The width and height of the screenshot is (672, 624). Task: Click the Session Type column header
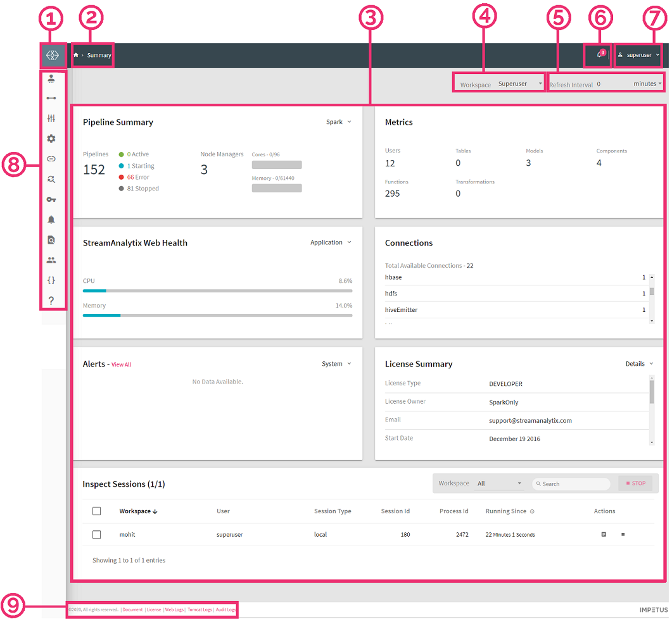coord(333,511)
